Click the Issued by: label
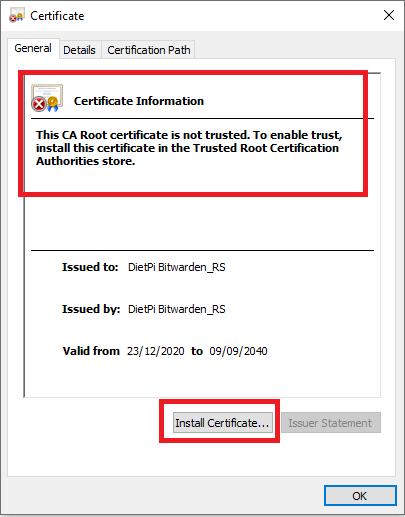 pyautogui.click(x=91, y=309)
